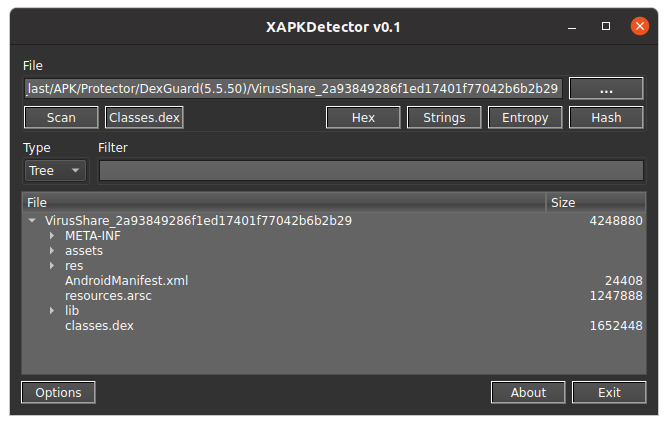Select resources.arsc in the tree
The image size is (668, 425).
[x=108, y=296]
